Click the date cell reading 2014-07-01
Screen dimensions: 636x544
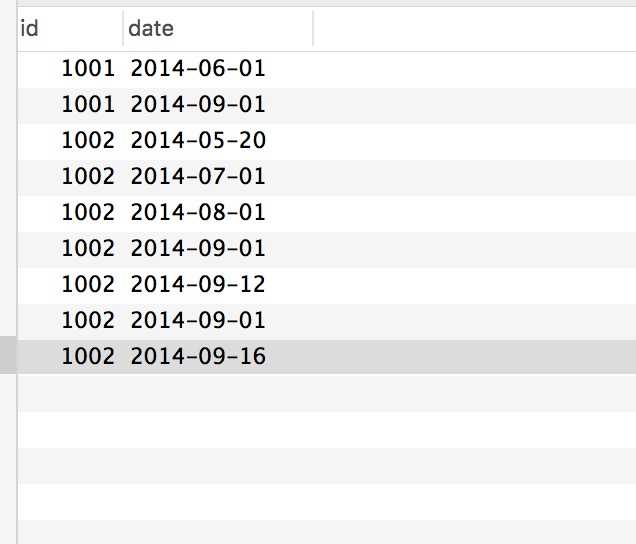[x=198, y=177]
